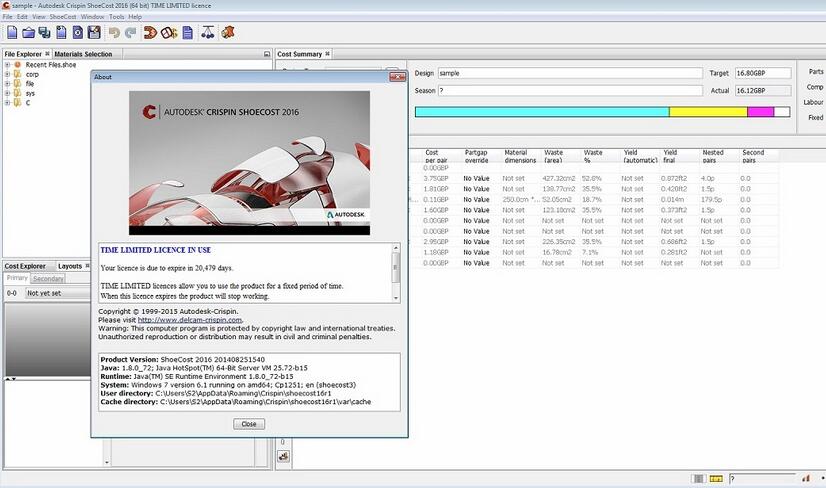Screen dimensions: 826x488
Task: Click the shoe-with-dollar costing toolbar icon
Action: point(169,33)
